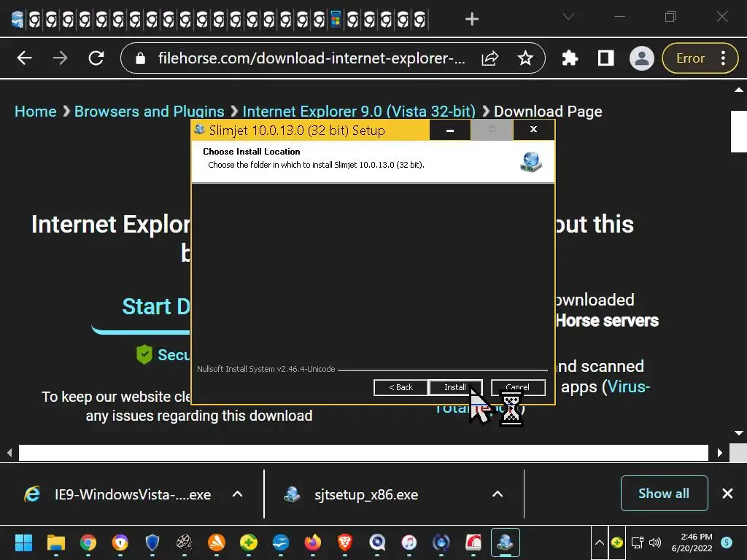Open the network status tray icon
Viewport: 747px width, 560px height.
point(637,542)
